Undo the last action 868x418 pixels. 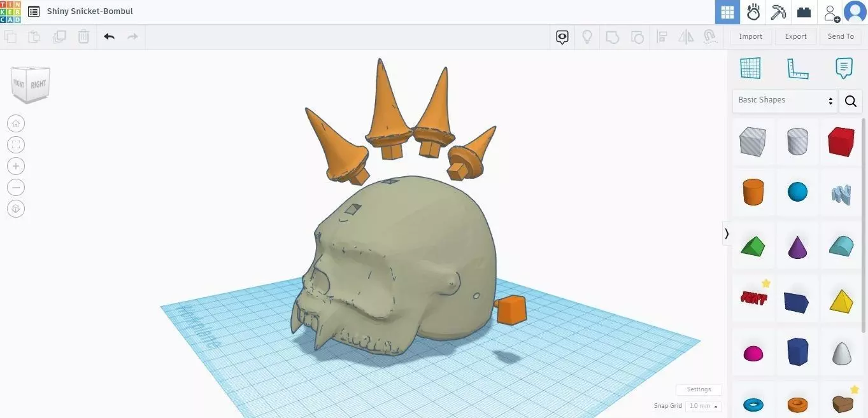(110, 37)
